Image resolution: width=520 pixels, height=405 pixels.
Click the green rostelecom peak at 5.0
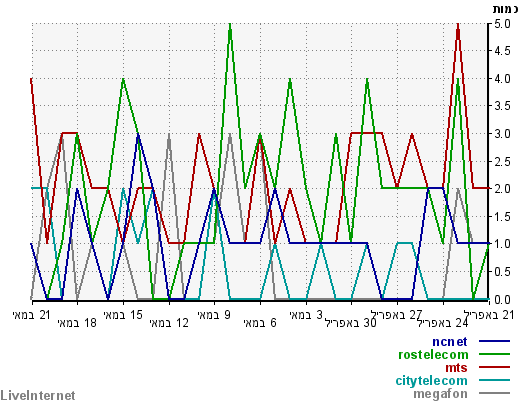[230, 25]
